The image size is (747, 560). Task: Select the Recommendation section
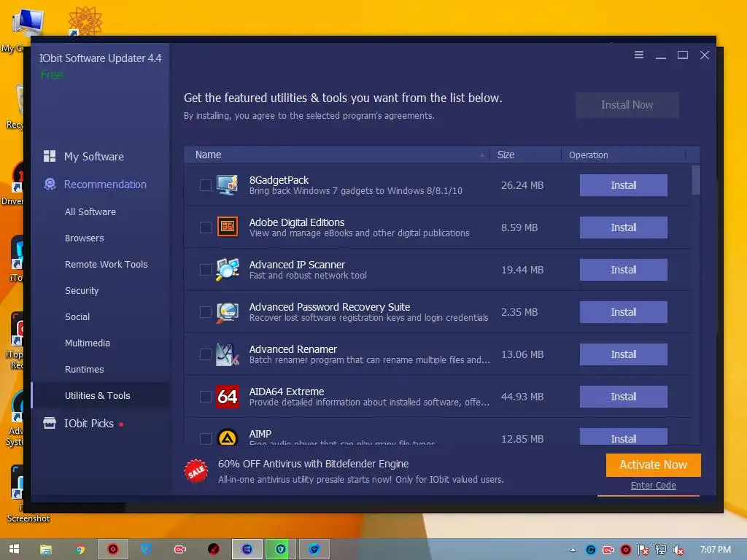tap(105, 184)
